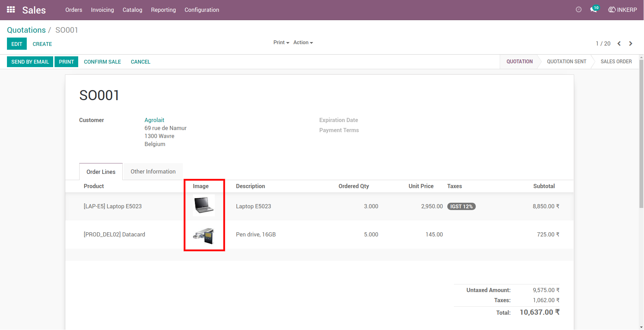
Task: Open the Print dropdown
Action: click(x=281, y=42)
